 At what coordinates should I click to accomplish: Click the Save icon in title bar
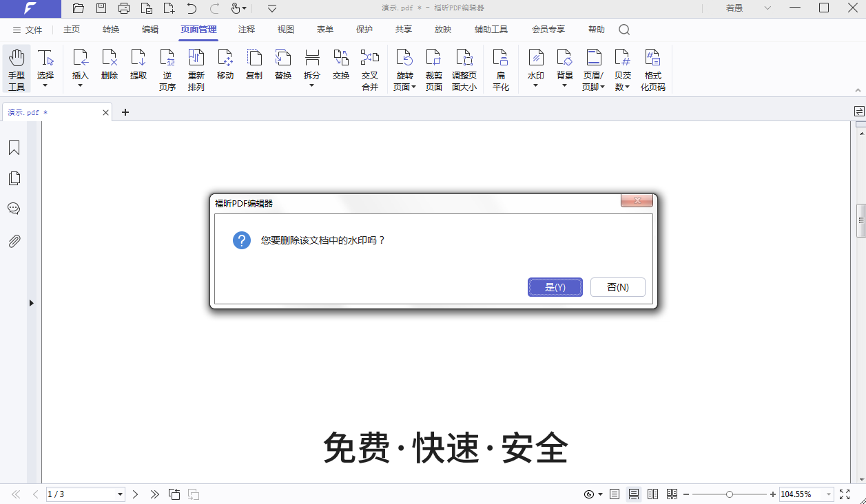pos(101,8)
